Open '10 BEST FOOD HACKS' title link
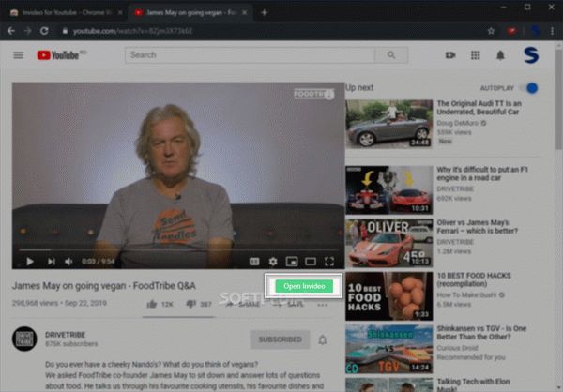 pos(474,279)
